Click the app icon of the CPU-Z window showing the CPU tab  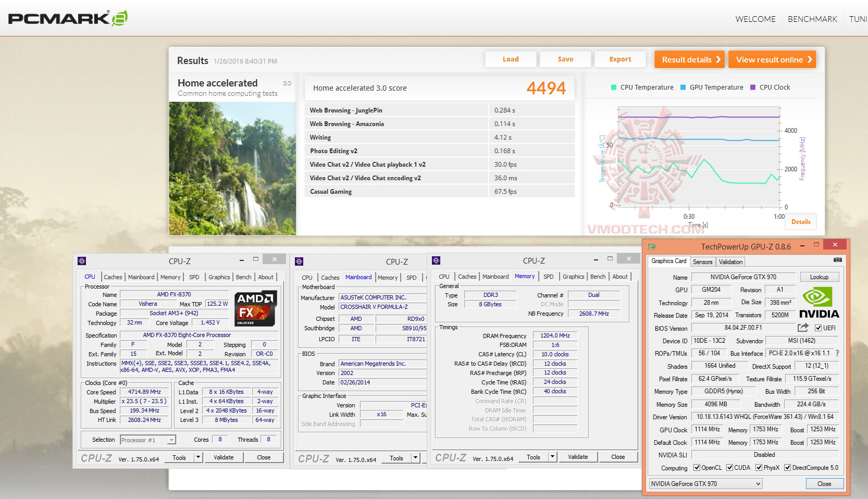82,261
